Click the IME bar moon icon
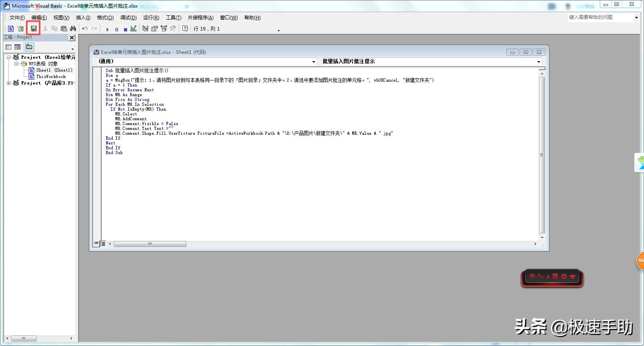This screenshot has height=346, width=644. [547, 277]
